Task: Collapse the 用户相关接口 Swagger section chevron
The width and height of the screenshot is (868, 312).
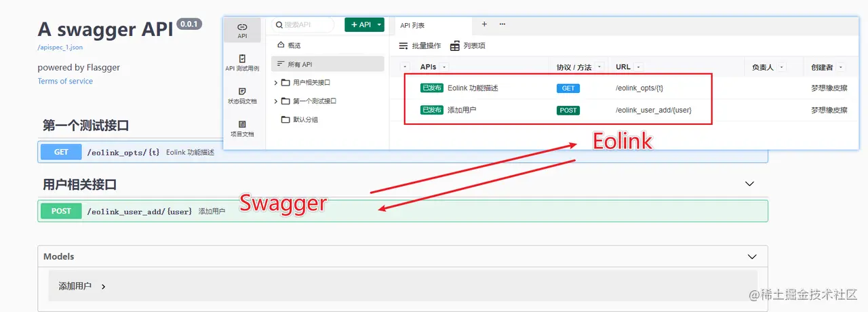Action: (749, 184)
